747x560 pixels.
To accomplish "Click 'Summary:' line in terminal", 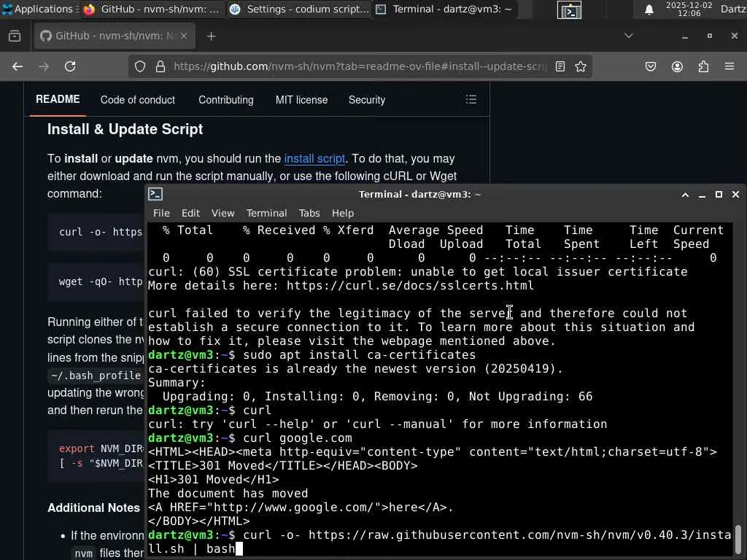I will (x=177, y=383).
